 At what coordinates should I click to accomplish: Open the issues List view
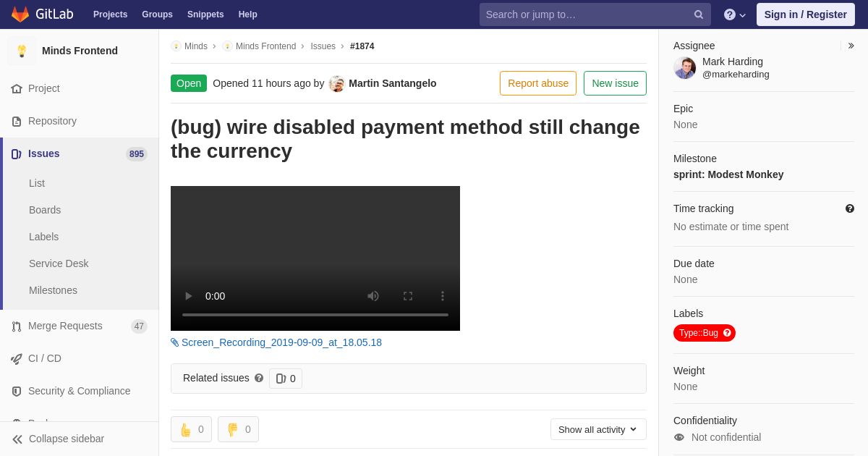(x=37, y=183)
